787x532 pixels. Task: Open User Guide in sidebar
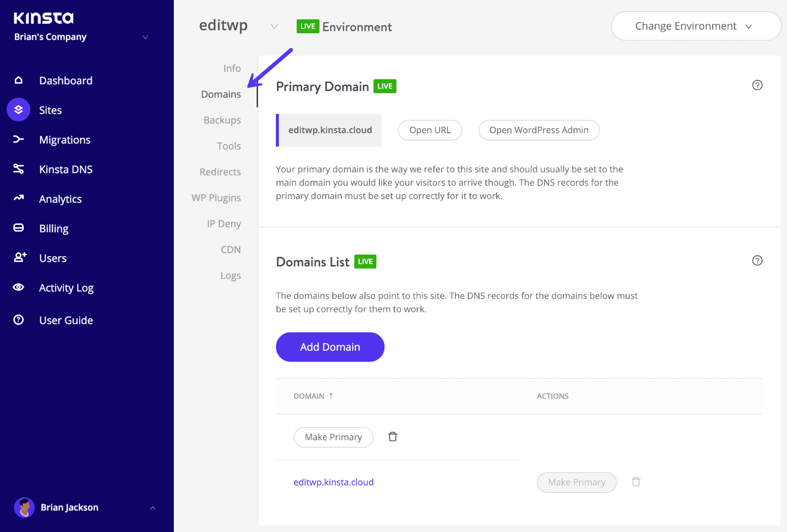coord(66,320)
